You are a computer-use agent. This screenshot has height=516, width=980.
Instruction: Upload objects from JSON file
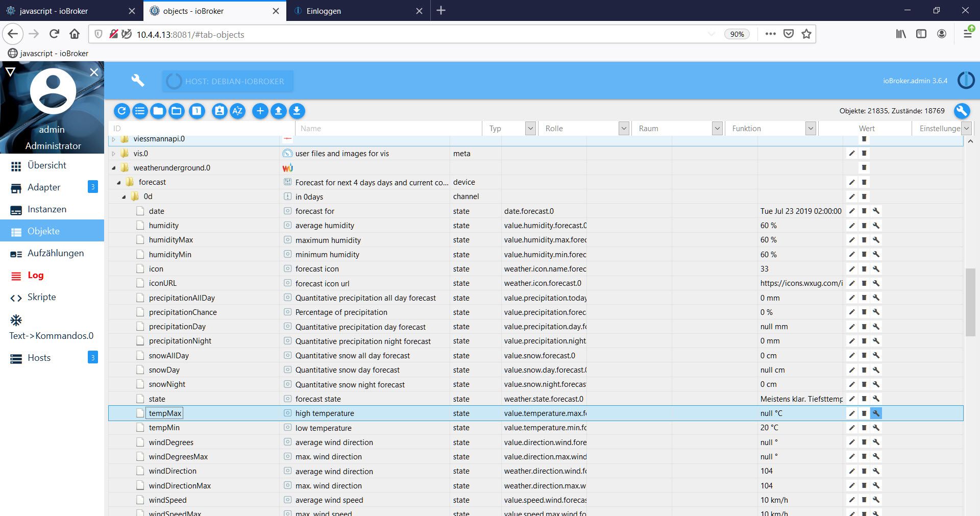278,111
